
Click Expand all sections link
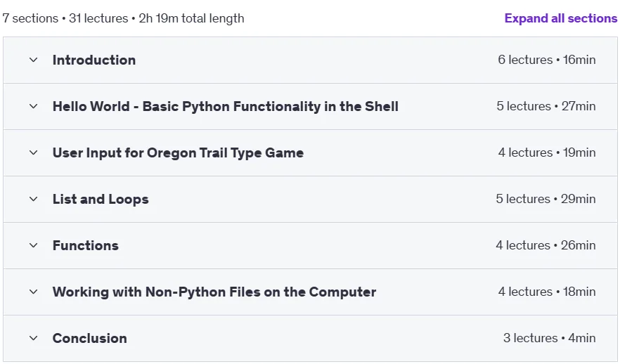(x=561, y=18)
